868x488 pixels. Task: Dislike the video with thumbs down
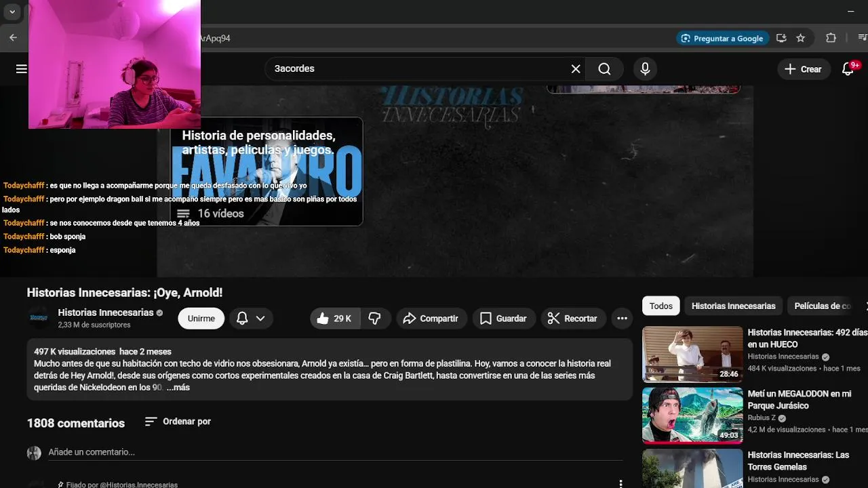pos(375,319)
